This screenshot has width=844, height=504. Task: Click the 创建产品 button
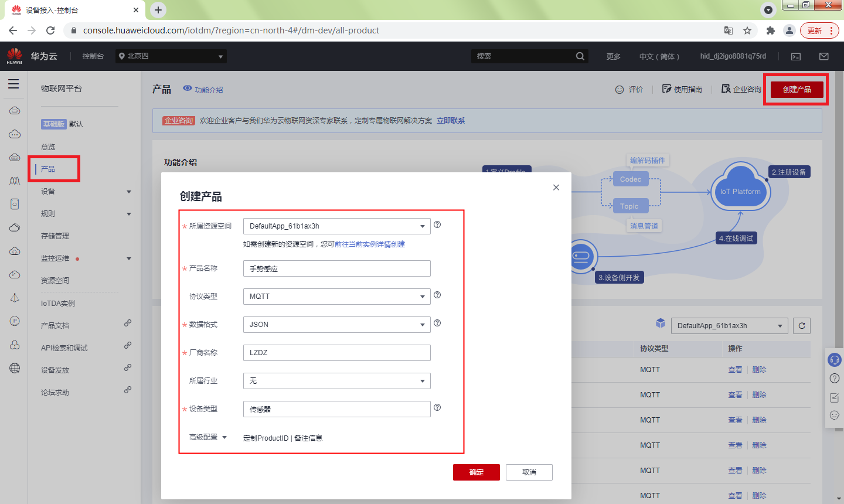797,90
